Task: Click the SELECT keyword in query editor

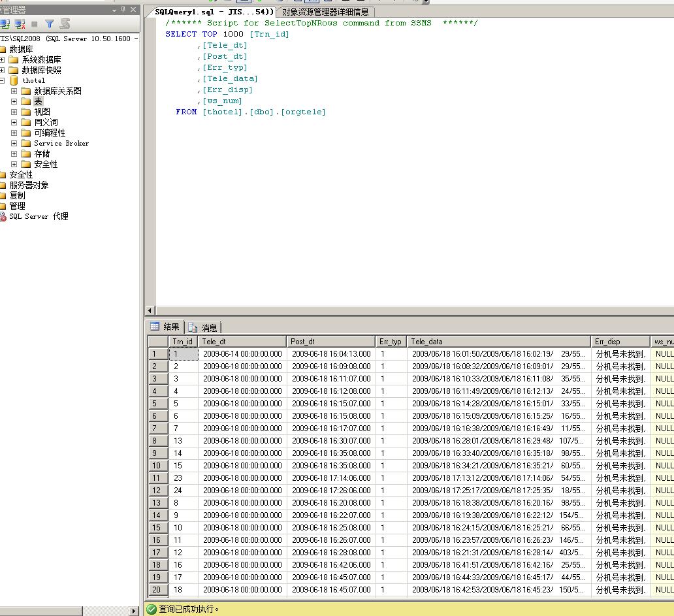Action: [x=181, y=34]
